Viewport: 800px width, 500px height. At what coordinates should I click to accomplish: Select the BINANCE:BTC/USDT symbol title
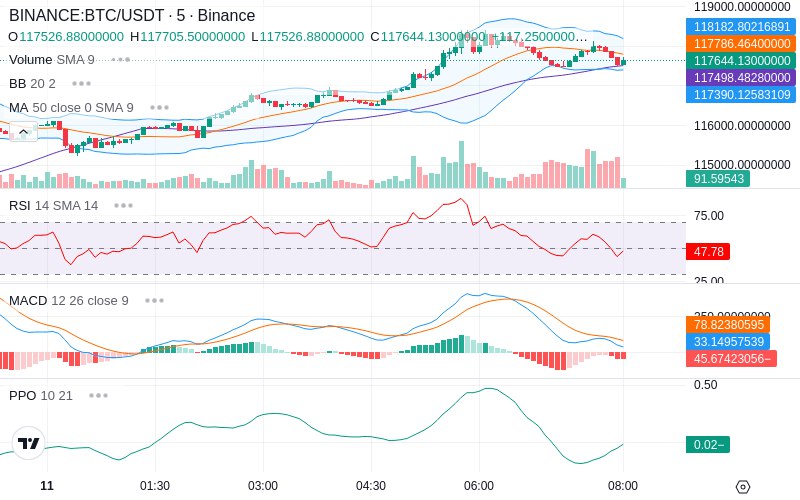pos(132,15)
